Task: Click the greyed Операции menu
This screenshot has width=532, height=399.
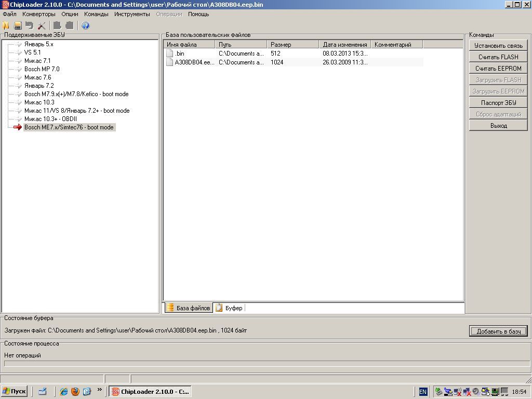Action: (169, 14)
